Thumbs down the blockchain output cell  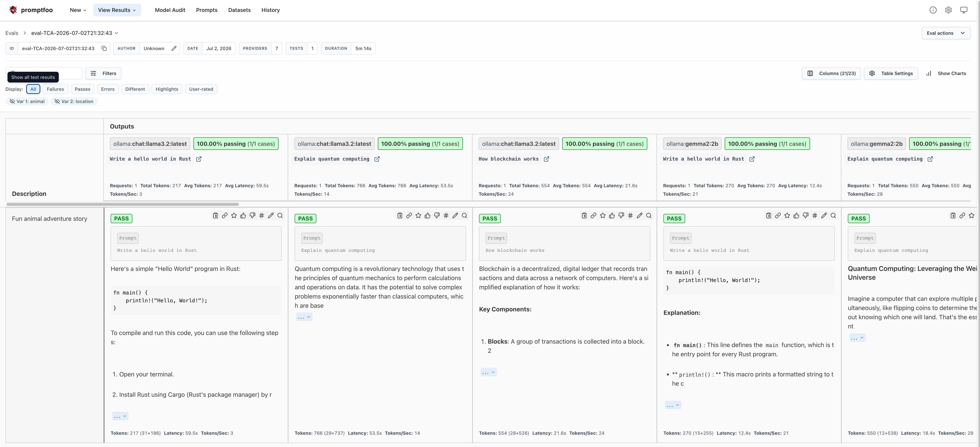pos(621,215)
